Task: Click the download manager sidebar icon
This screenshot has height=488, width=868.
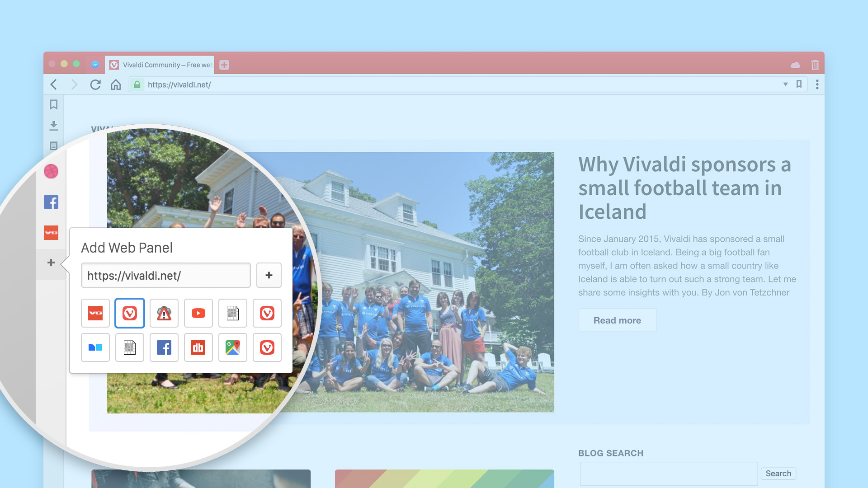Action: [x=54, y=125]
